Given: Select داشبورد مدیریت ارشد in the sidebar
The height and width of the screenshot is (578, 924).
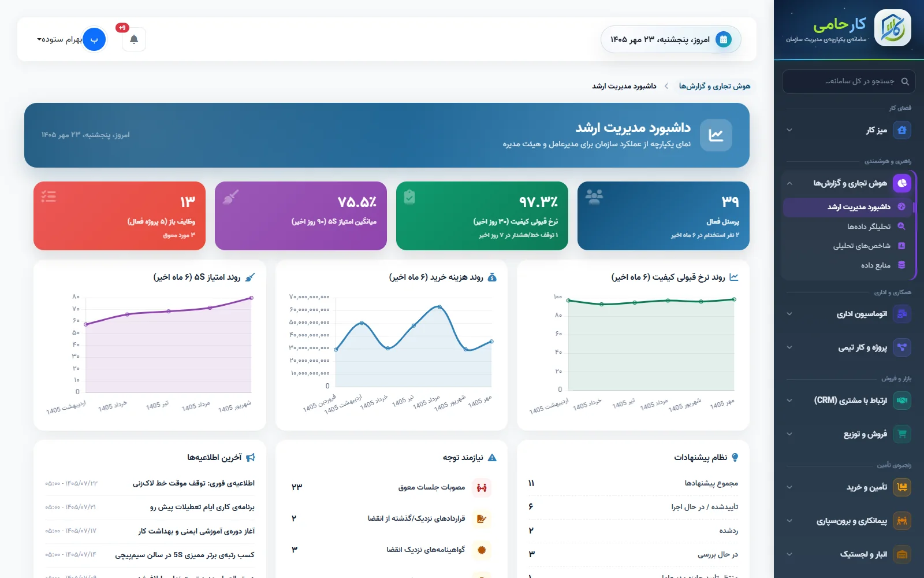Looking at the screenshot, I should (x=847, y=207).
